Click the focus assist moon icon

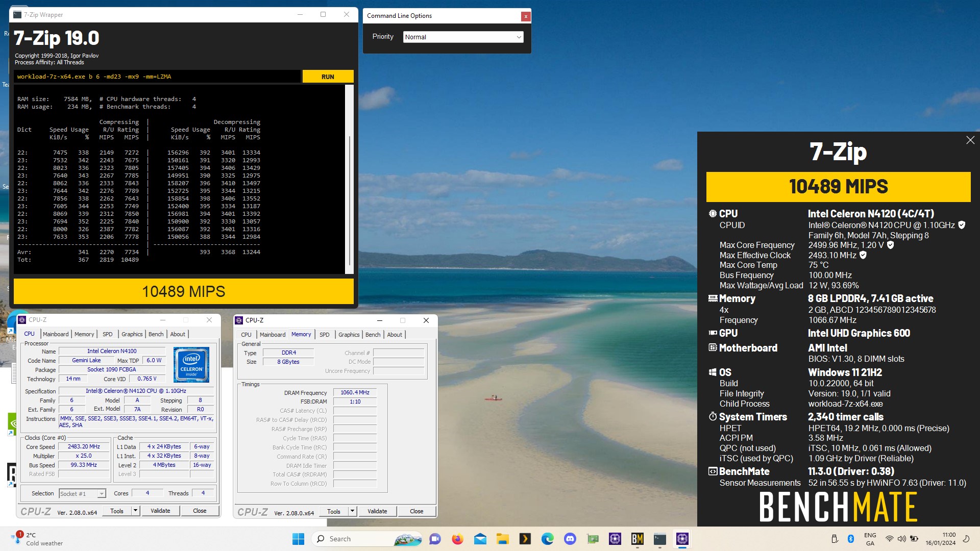966,539
